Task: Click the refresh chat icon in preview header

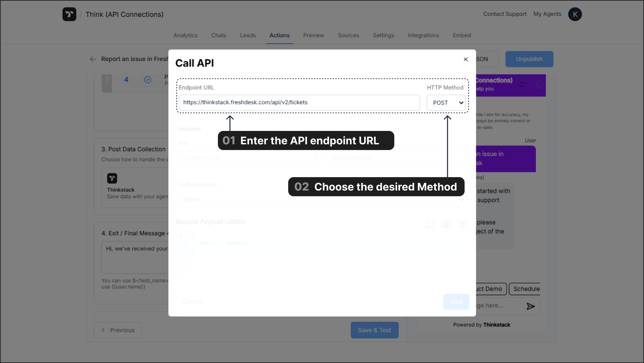Action: click(x=522, y=85)
